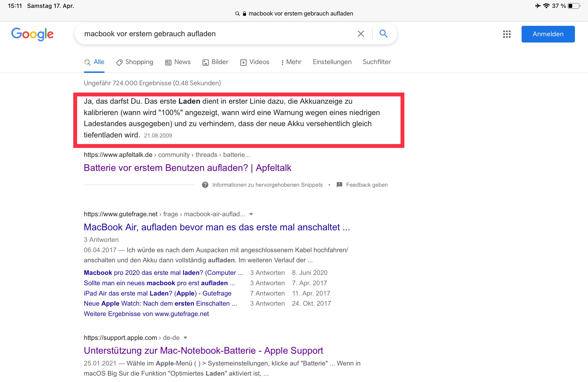588x382 pixels.
Task: Click the snippet info question-mark icon
Action: (205, 184)
